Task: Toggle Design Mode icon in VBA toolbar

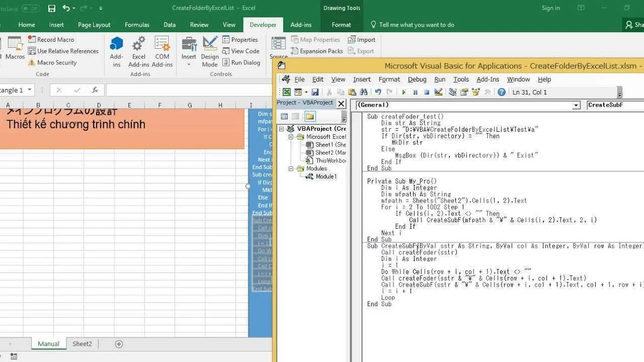Action: point(438,92)
